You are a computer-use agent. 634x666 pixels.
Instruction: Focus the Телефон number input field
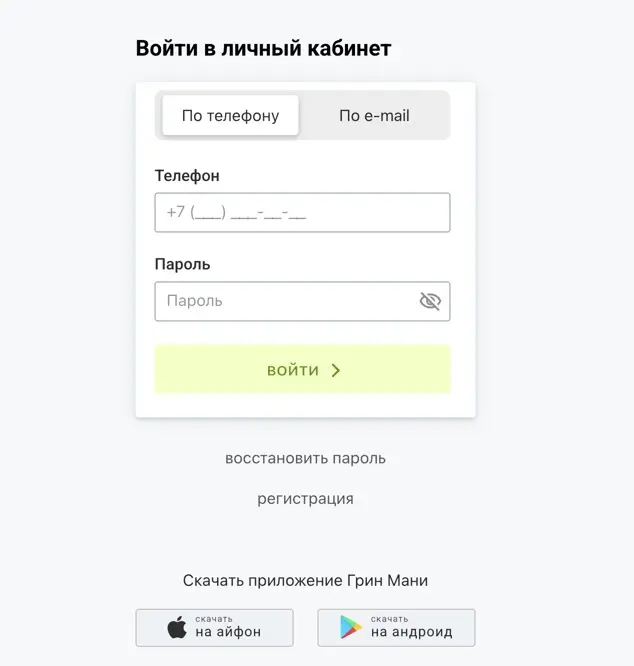302,212
